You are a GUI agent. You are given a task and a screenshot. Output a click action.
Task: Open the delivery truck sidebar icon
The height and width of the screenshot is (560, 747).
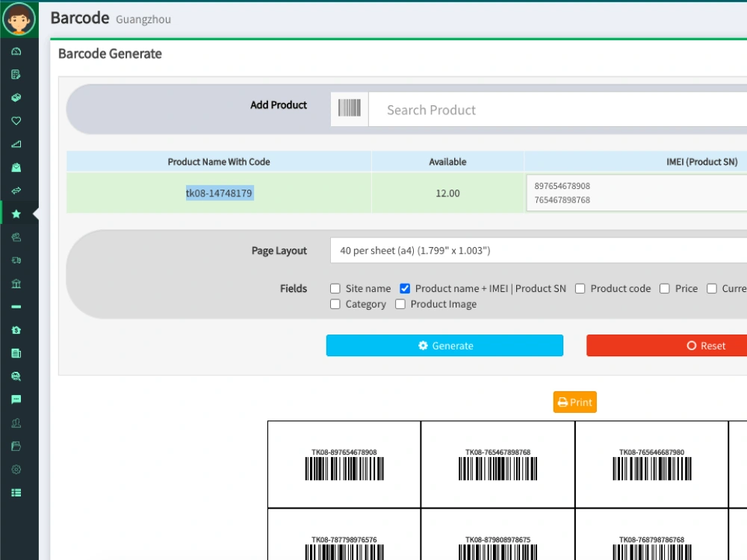click(x=16, y=261)
